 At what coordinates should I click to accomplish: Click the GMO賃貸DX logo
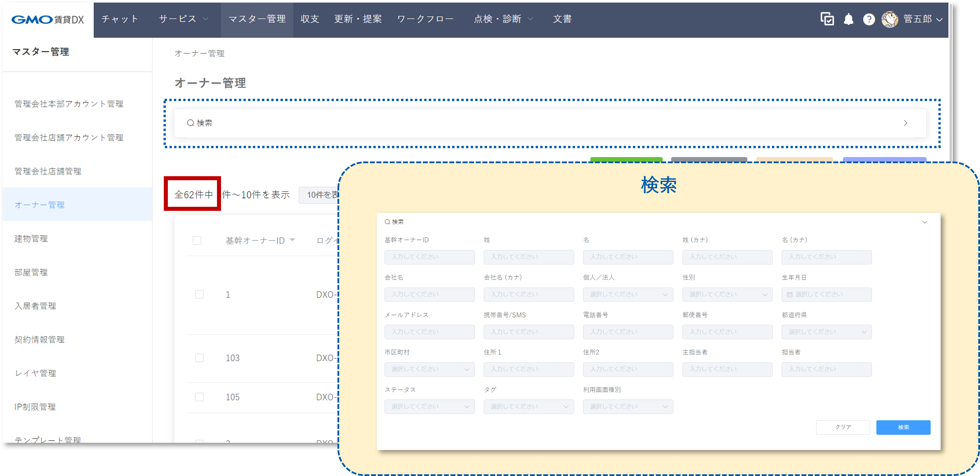[47, 19]
